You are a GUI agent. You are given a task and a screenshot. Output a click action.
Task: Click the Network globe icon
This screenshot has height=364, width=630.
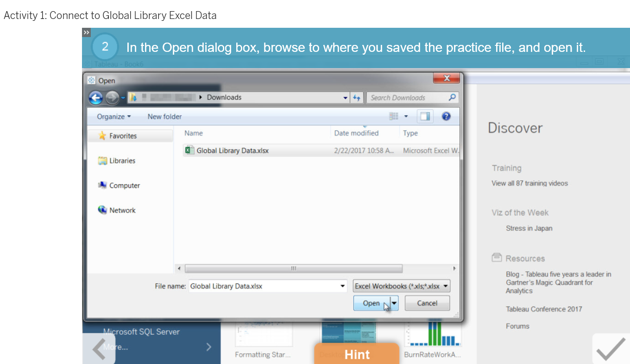[x=102, y=210]
